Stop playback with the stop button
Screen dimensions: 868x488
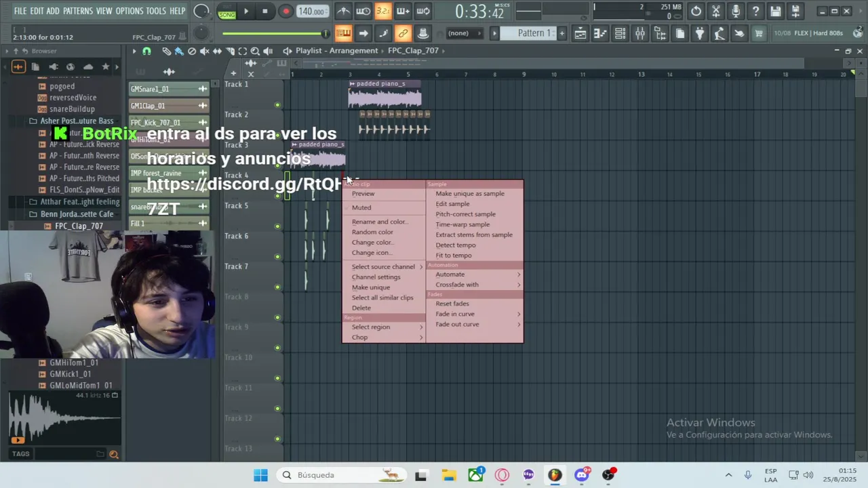coord(265,12)
